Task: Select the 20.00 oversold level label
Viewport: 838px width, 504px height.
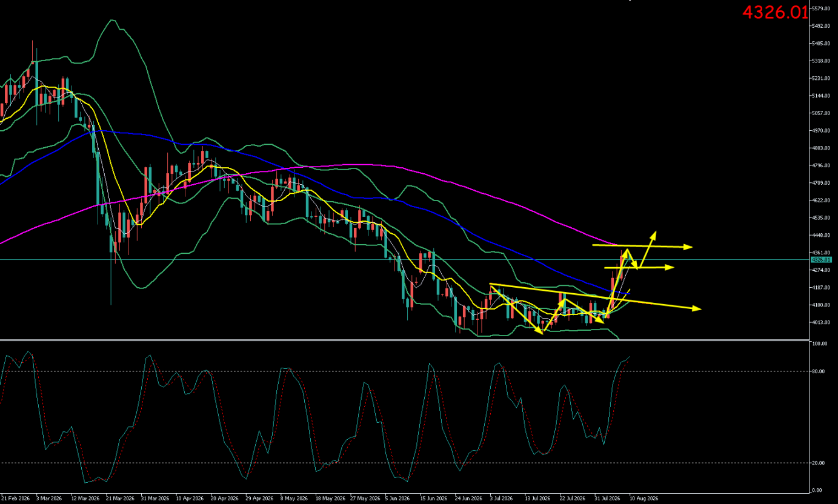Action: (x=819, y=463)
